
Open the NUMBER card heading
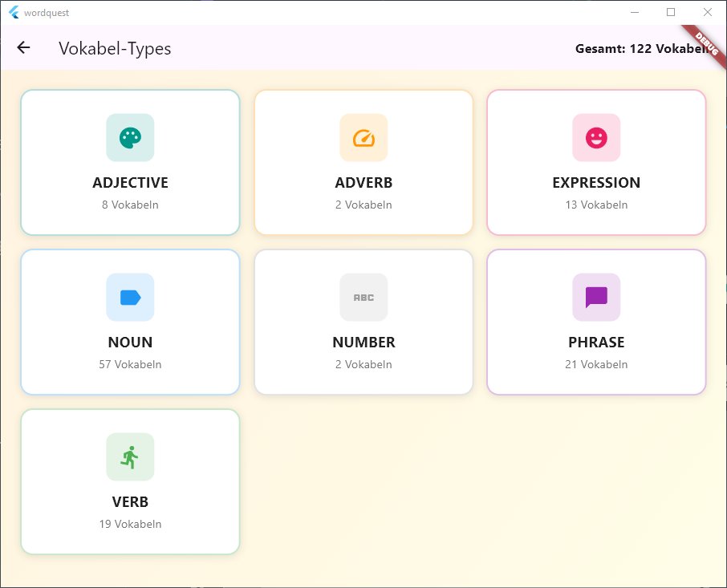[363, 342]
